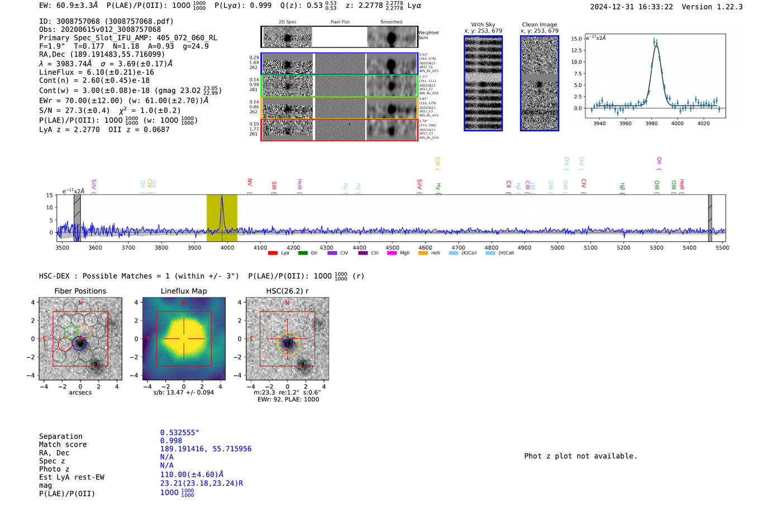Viewport: 782px width, 532px height.
Task: Click the green OII legend swatch
Action: click(x=303, y=253)
